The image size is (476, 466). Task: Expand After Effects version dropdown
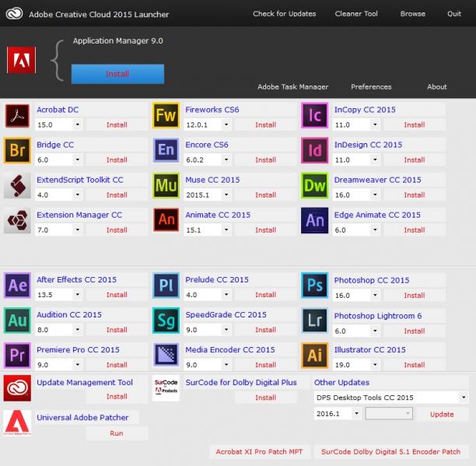click(78, 295)
